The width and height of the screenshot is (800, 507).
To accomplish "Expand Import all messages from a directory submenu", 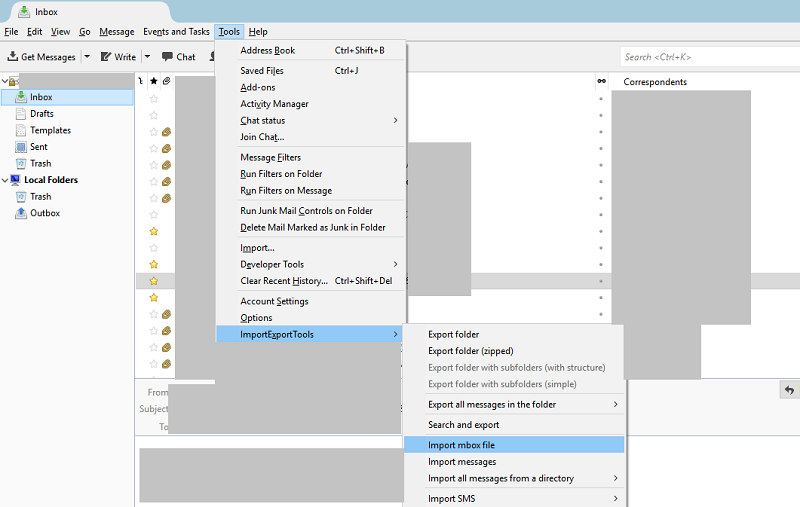I will pos(615,478).
